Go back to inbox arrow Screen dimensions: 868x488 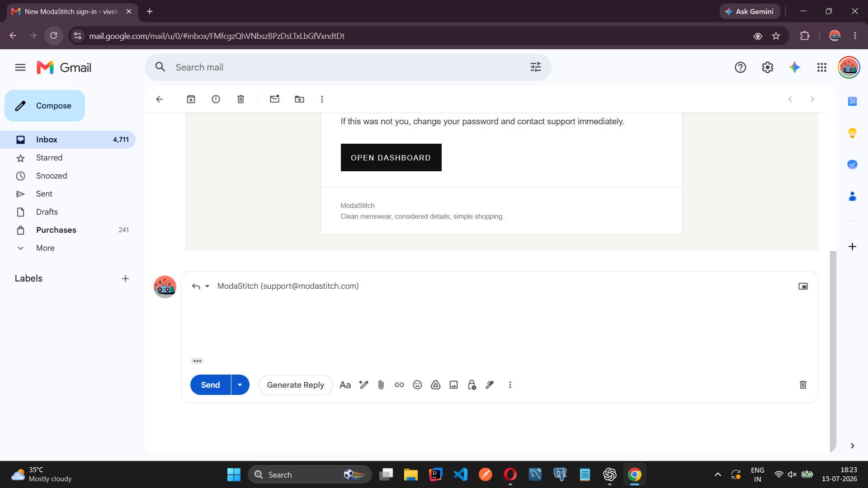pyautogui.click(x=159, y=99)
